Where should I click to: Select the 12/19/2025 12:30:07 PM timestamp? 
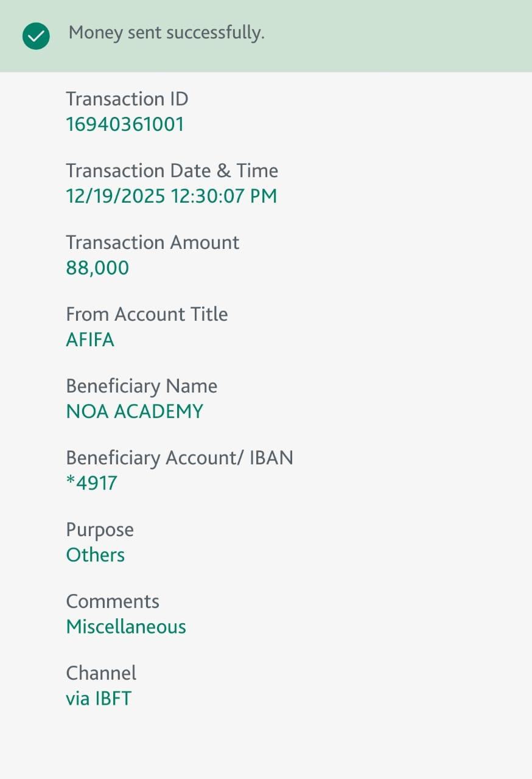(x=171, y=196)
